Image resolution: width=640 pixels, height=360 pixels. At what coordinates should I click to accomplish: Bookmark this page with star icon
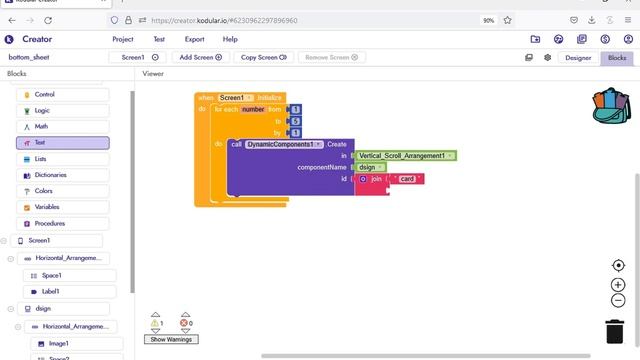click(x=507, y=20)
